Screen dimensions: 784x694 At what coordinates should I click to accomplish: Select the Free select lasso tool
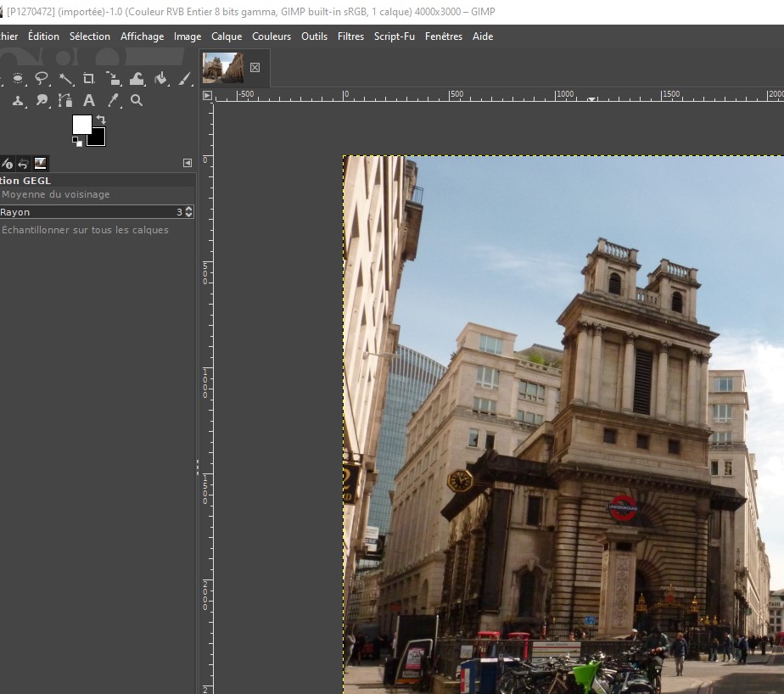42,79
